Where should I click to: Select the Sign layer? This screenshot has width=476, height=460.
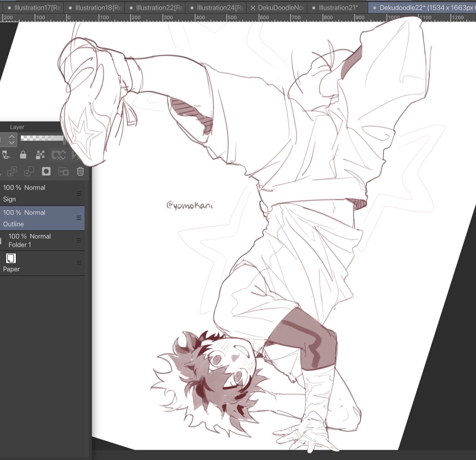[42, 193]
